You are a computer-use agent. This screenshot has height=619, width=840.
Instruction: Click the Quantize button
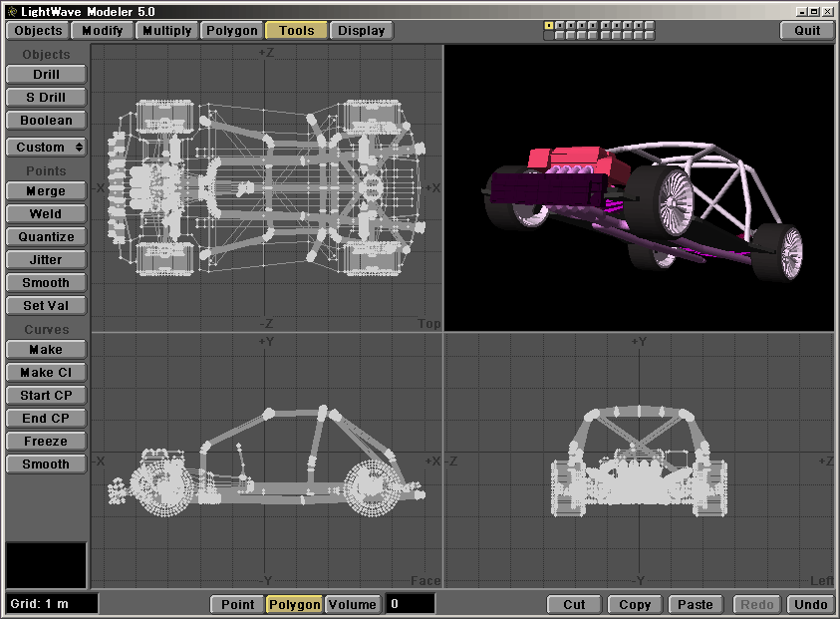click(46, 237)
